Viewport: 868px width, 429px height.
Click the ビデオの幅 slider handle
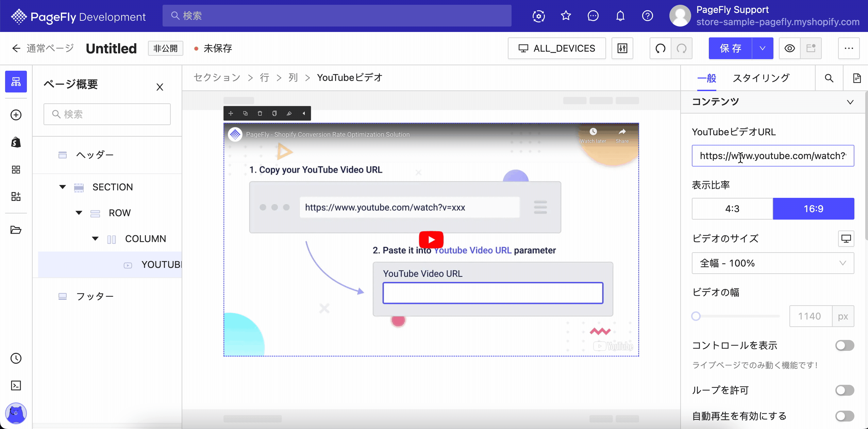point(696,316)
